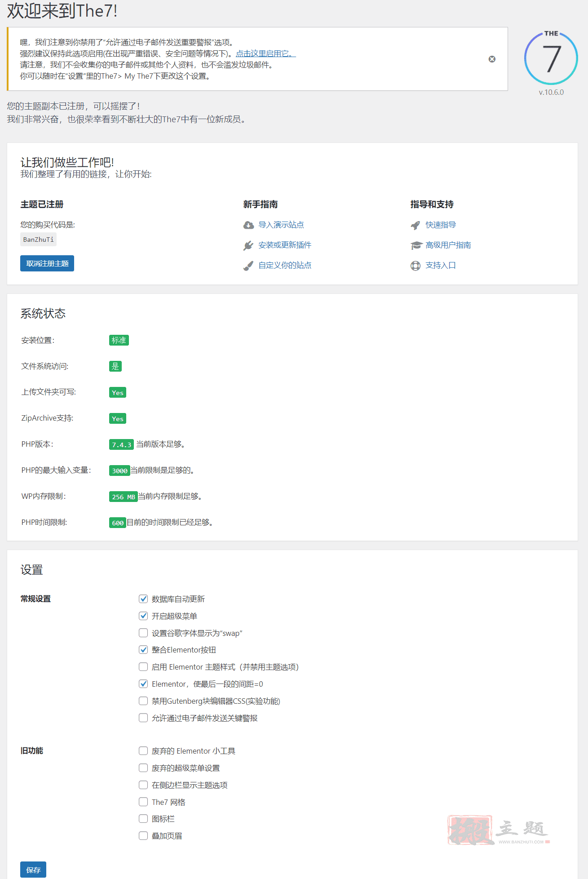The height and width of the screenshot is (879, 588).
Task: Open the 点击这里启用它 link
Action: [x=265, y=53]
